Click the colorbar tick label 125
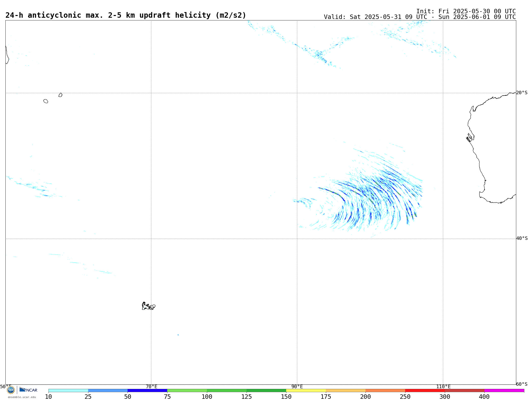The image size is (532, 400). click(x=247, y=397)
